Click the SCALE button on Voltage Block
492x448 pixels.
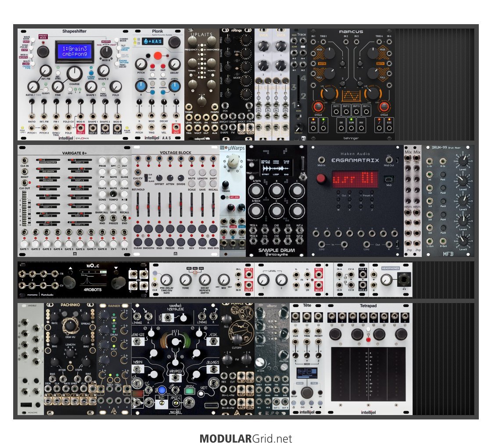(x=192, y=184)
